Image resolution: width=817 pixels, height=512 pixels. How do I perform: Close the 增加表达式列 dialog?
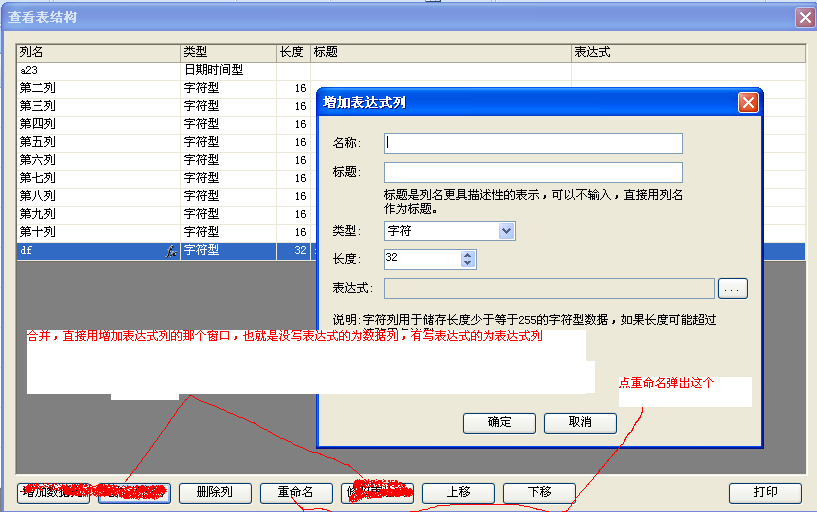[747, 102]
